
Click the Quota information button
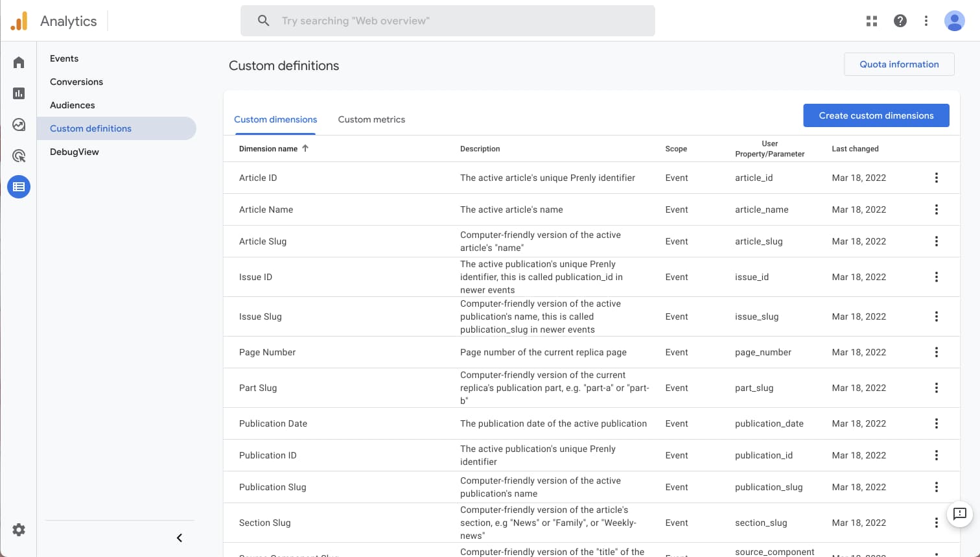coord(899,64)
